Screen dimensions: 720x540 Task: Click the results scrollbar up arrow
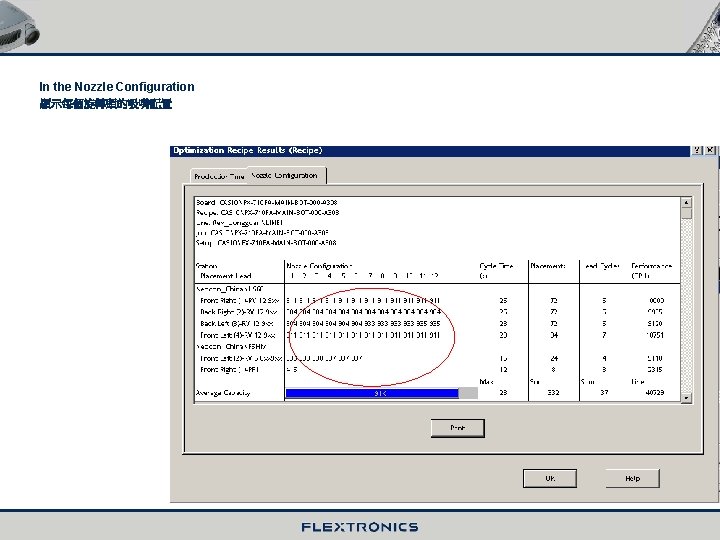(686, 202)
